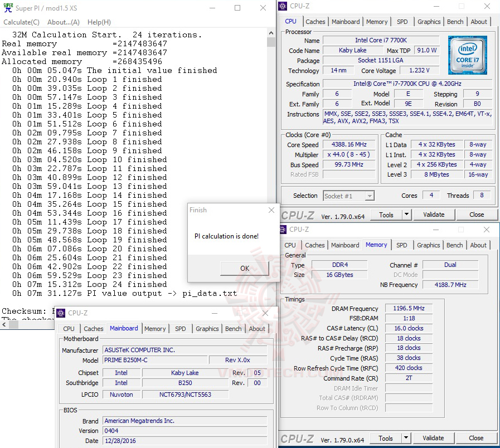Click the Row Refresh Cycle Time value 420 clocks
The image size is (500, 448).
tap(409, 368)
